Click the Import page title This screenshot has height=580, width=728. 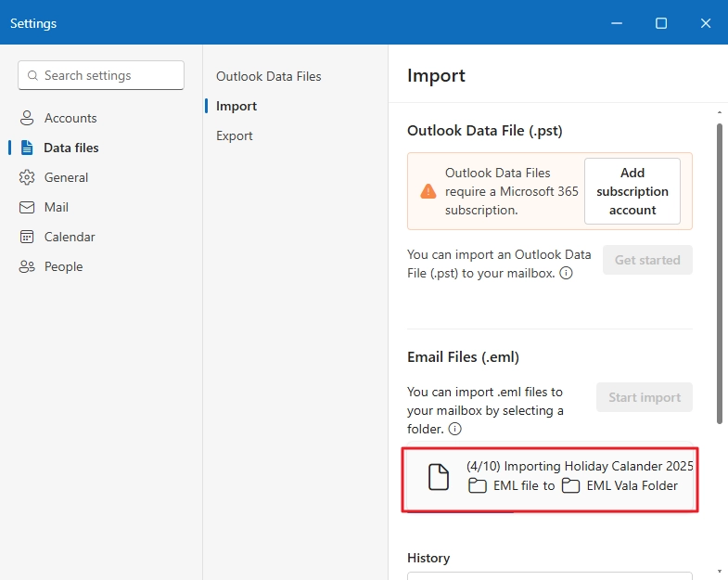tap(436, 75)
